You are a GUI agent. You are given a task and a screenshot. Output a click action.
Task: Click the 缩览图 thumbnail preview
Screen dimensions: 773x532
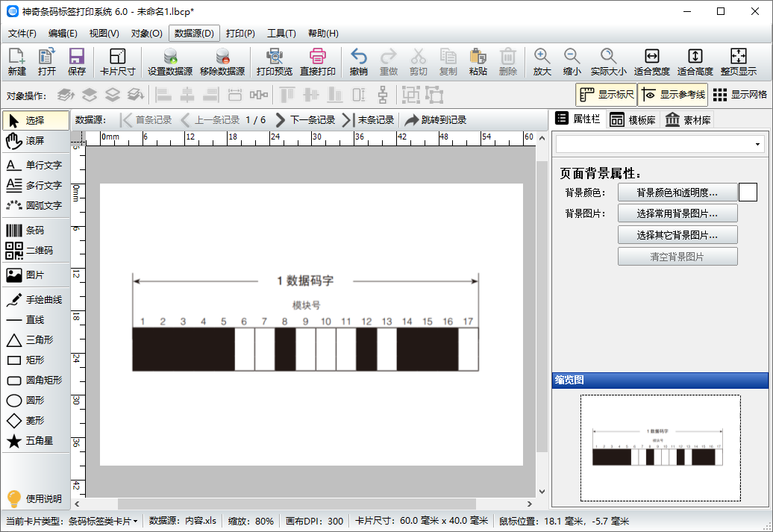pos(660,448)
